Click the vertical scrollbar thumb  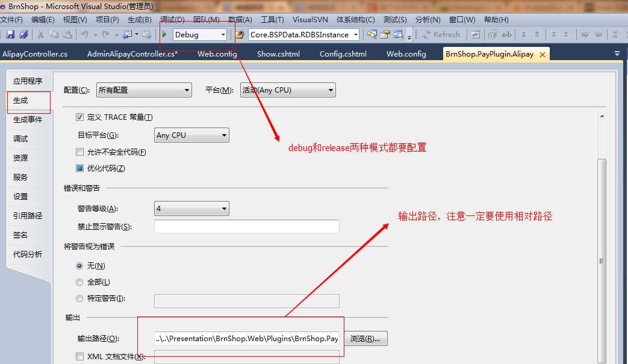602,261
